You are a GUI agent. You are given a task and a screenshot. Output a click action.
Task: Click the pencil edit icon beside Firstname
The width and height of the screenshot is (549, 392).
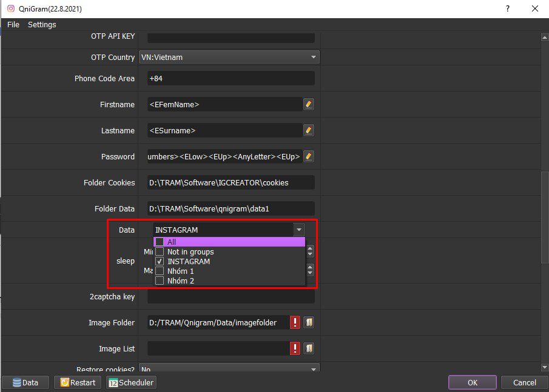click(x=308, y=104)
